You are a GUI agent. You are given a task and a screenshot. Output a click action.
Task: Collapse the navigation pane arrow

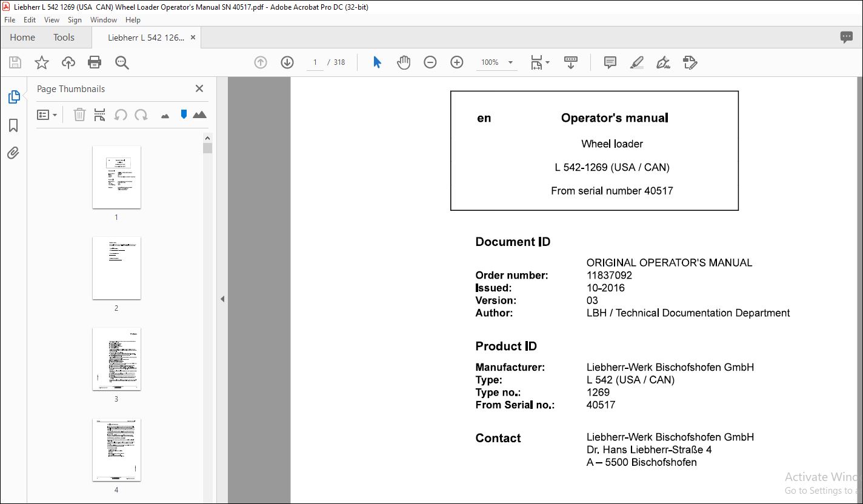click(x=222, y=299)
